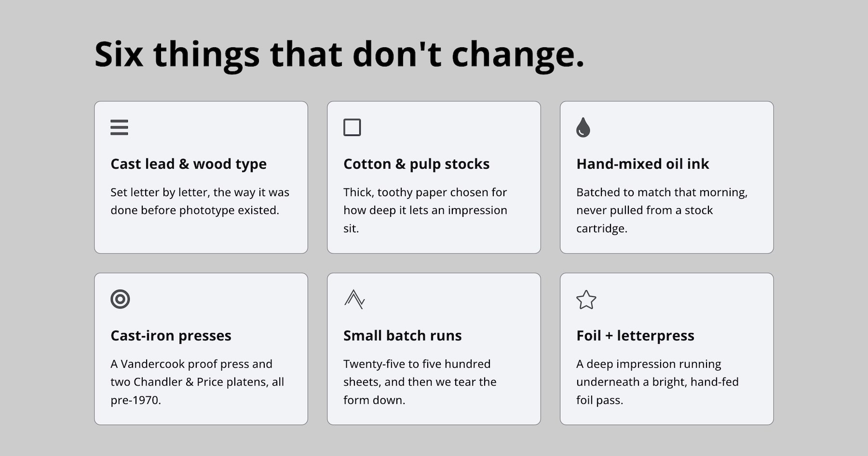The image size is (868, 456).
Task: Select the 'Hand-mixed oil ink' heading
Action: tap(642, 164)
